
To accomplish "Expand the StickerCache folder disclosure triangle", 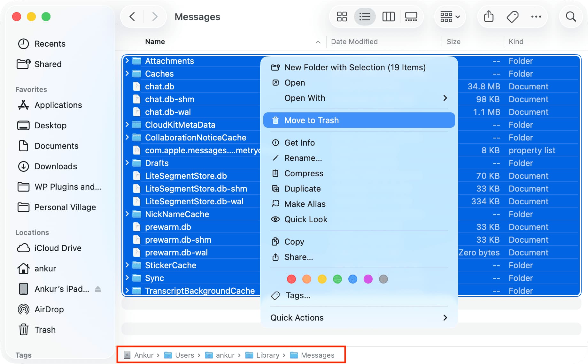I will 127,265.
